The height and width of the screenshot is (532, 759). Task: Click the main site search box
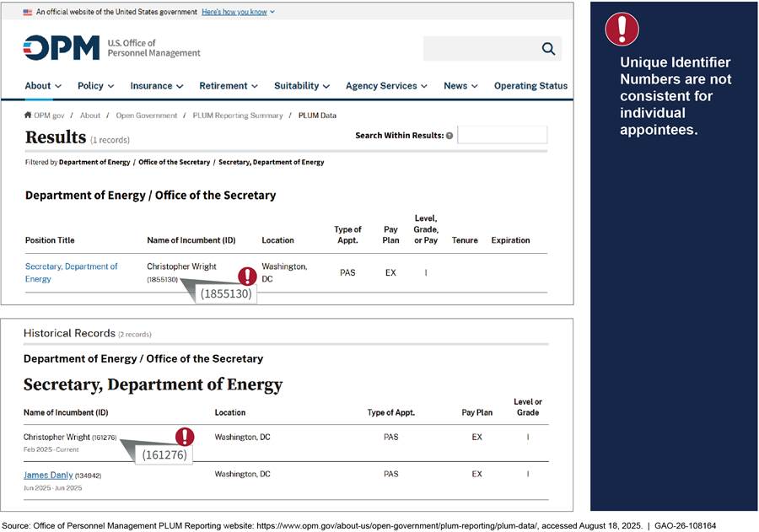[479, 49]
